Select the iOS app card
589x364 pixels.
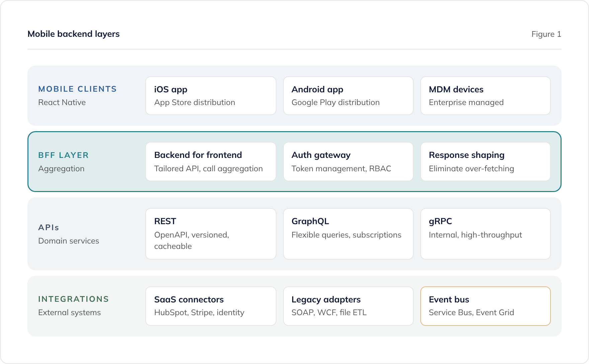[211, 96]
